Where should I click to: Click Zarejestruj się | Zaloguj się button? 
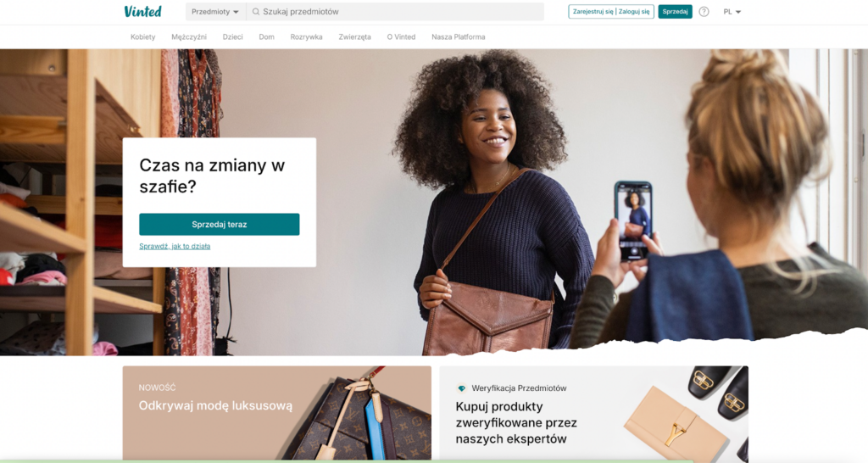(611, 12)
